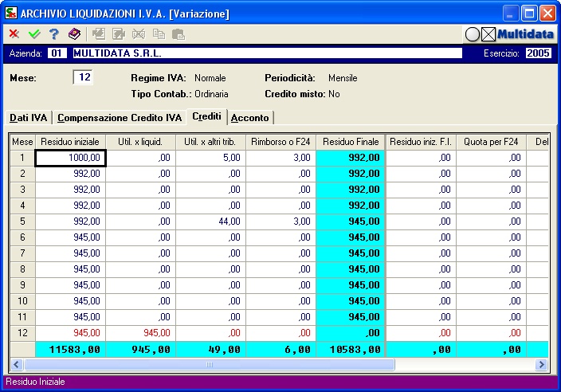Click the red X cancel icon
The height and width of the screenshot is (392, 561).
pyautogui.click(x=14, y=34)
